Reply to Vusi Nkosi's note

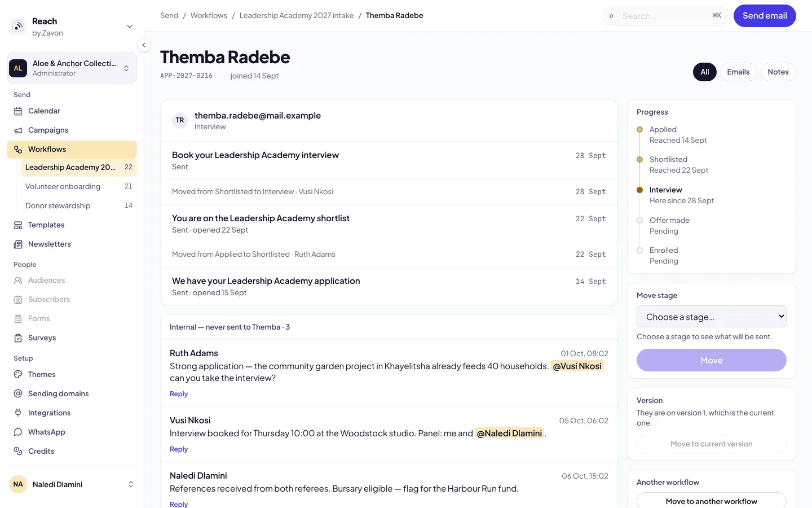point(179,449)
